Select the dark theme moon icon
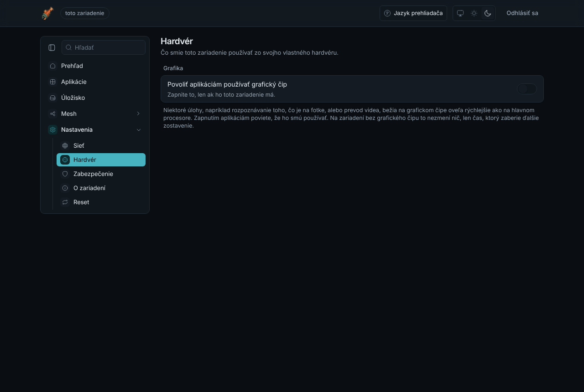This screenshot has width=584, height=392. click(x=488, y=13)
